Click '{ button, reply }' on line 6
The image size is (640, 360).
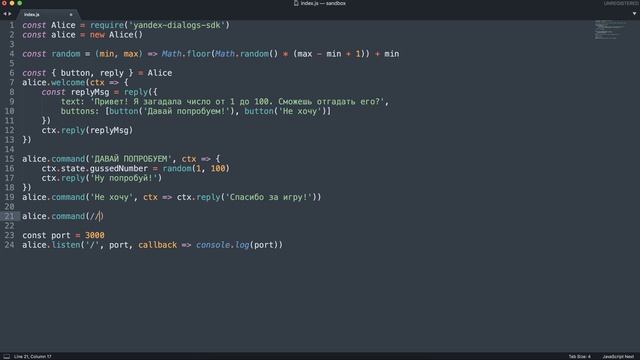click(92, 73)
